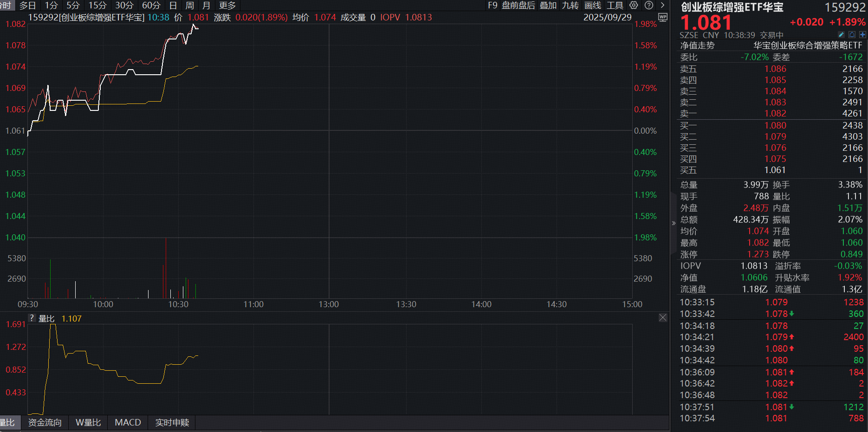Toggle 盘前盘后 pre/post market view
868x432 pixels.
pyautogui.click(x=518, y=6)
